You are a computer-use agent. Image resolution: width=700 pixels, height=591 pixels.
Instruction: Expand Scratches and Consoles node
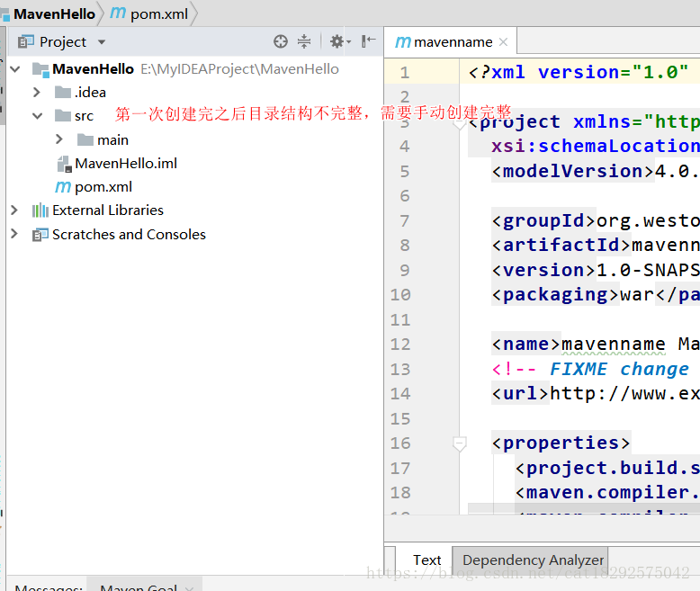coord(14,234)
